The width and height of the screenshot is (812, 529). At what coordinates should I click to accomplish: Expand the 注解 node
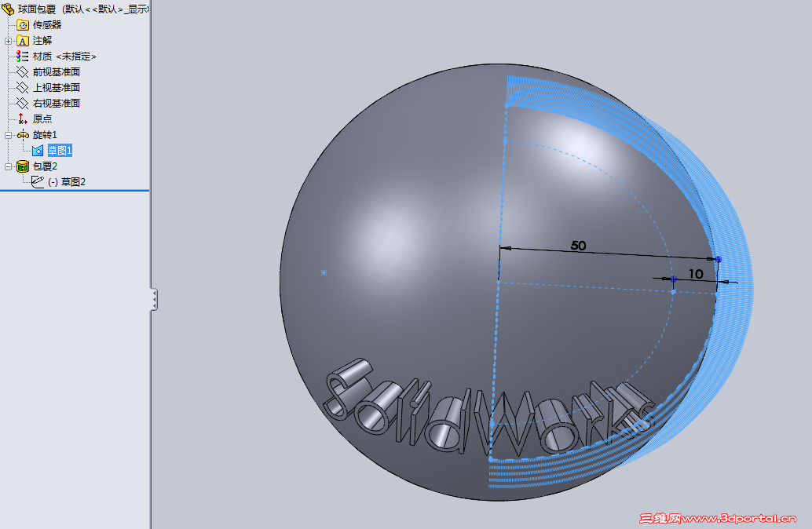point(8,41)
